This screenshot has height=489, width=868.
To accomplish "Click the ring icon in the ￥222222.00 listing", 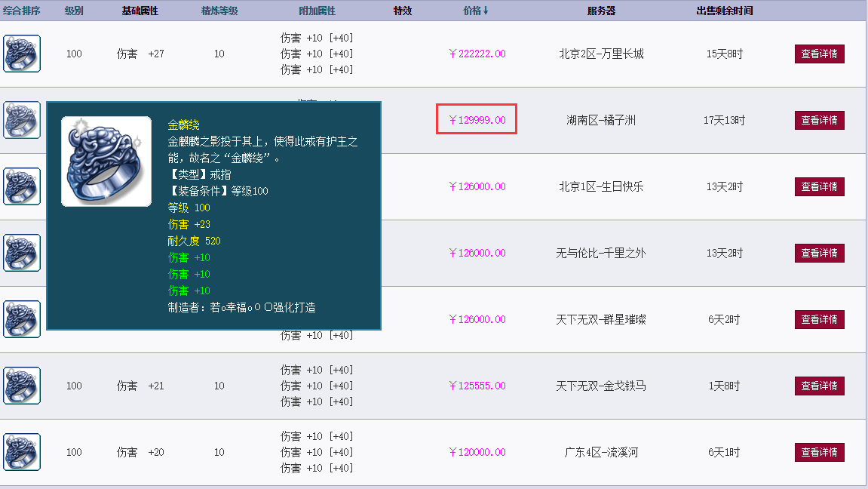I will [x=21, y=54].
